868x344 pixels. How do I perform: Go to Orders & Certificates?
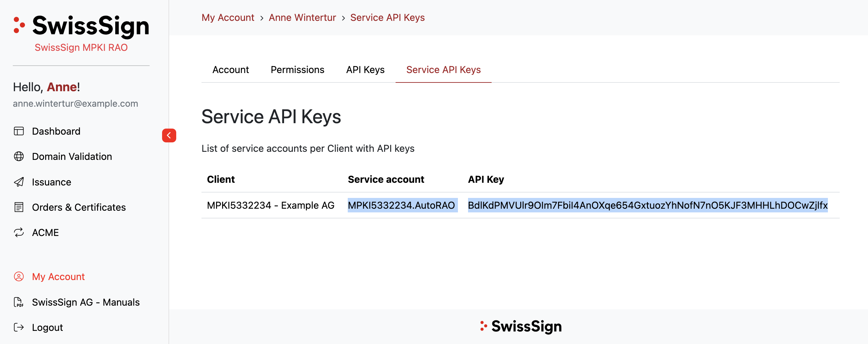click(x=79, y=207)
